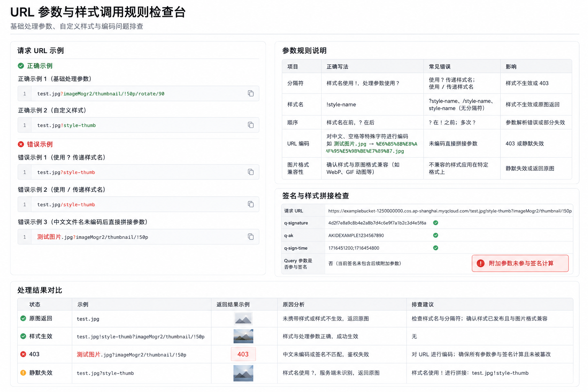Click the URL 编码 row label

coord(298,144)
